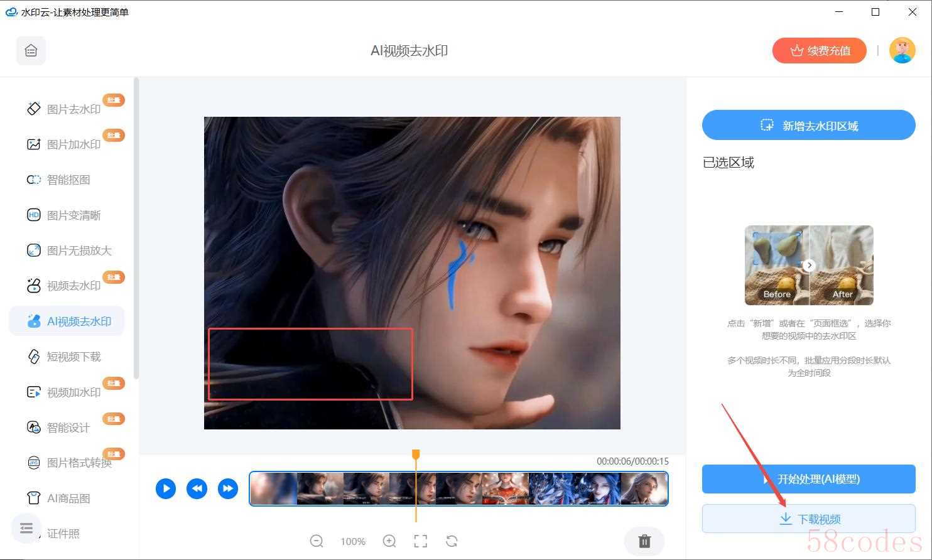
Task: Click the AI视频去水印 sidebar icon
Action: pos(34,321)
